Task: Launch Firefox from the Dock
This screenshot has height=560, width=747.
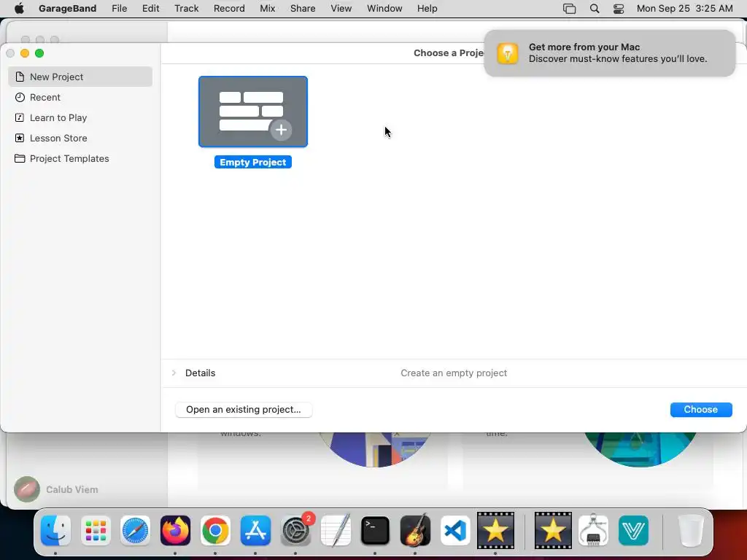Action: (x=175, y=531)
